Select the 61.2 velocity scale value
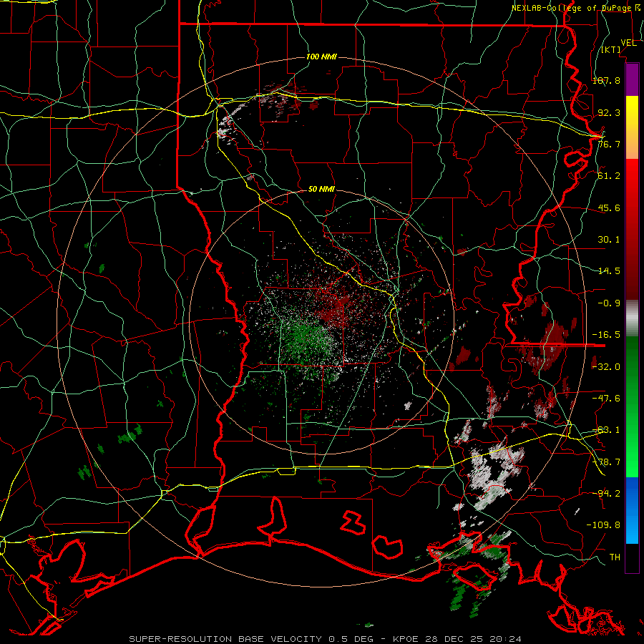 609,176
